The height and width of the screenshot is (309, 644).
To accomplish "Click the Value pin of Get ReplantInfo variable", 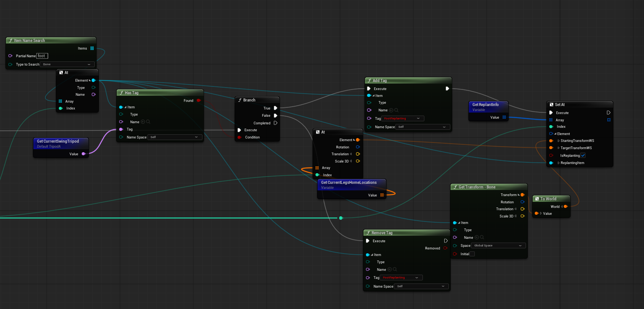I will [504, 117].
